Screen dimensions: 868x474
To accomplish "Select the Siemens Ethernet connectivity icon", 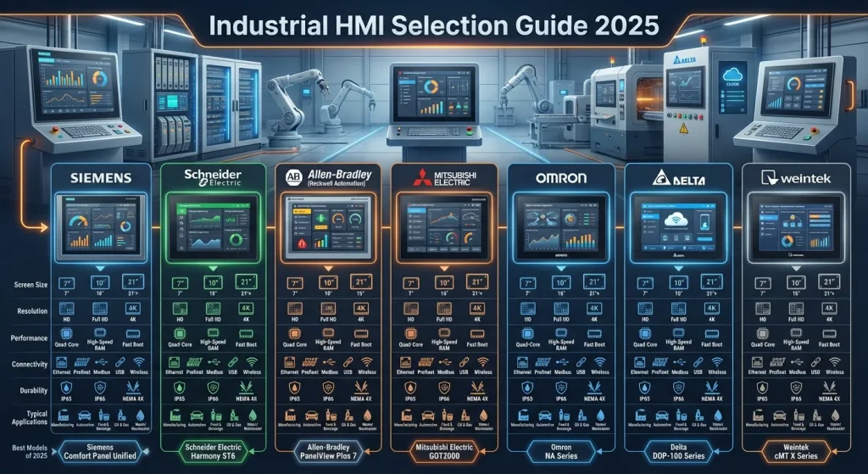I will [61, 361].
